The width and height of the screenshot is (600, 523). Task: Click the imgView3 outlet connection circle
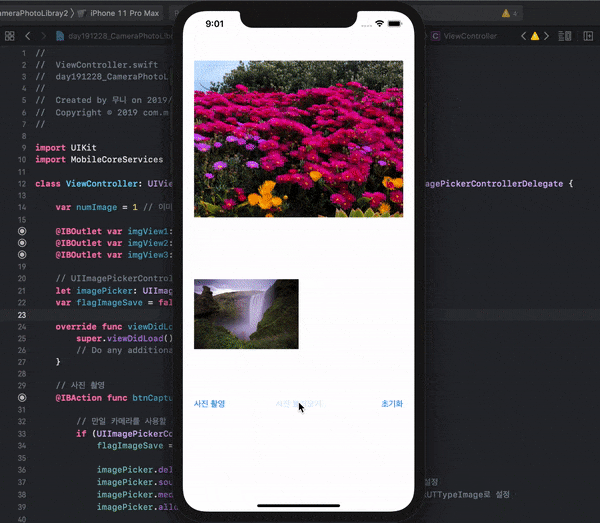[x=22, y=255]
